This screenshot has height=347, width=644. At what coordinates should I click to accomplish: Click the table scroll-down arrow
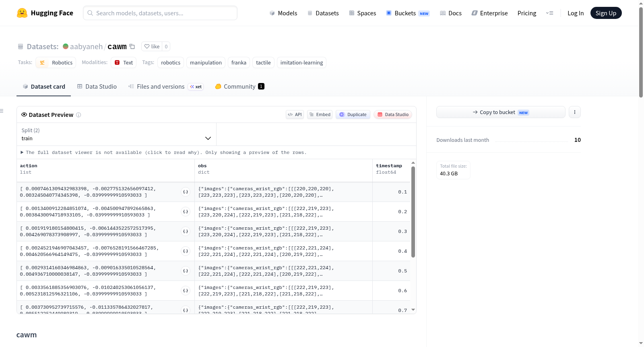[x=413, y=310]
